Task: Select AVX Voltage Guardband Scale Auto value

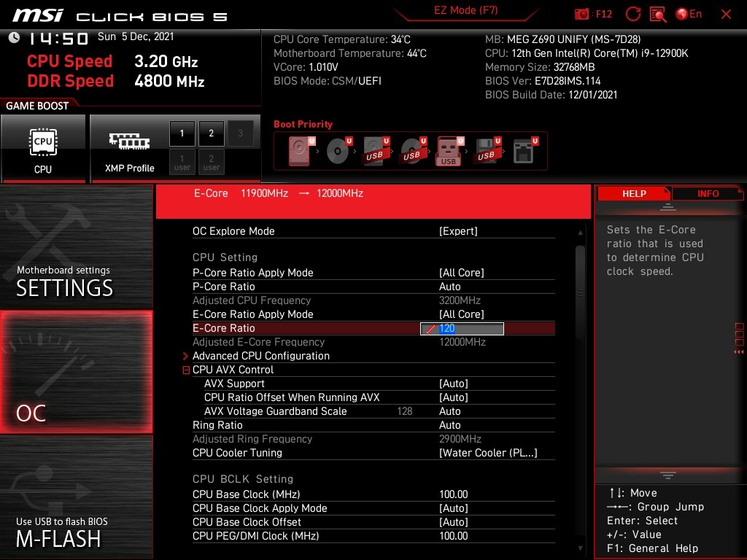Action: coord(449,411)
